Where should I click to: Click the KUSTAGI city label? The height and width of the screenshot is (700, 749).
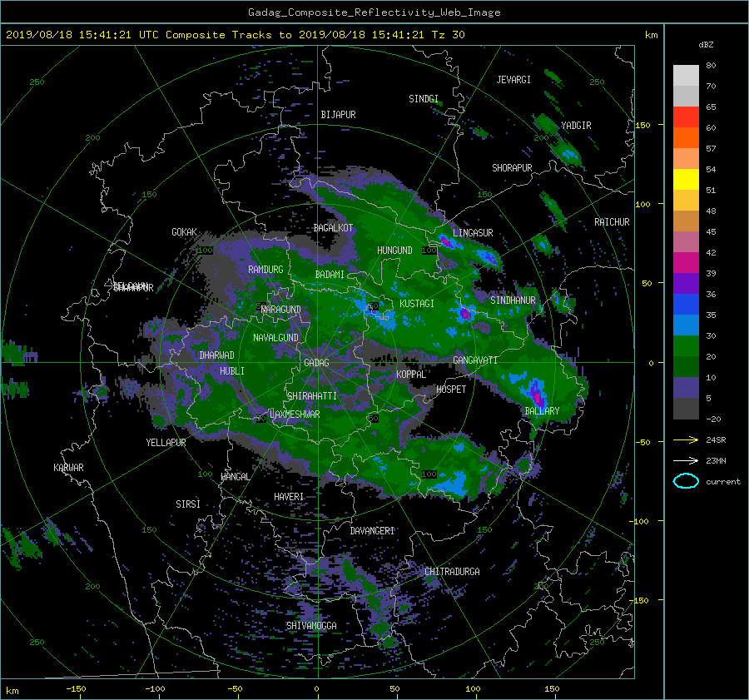417,304
